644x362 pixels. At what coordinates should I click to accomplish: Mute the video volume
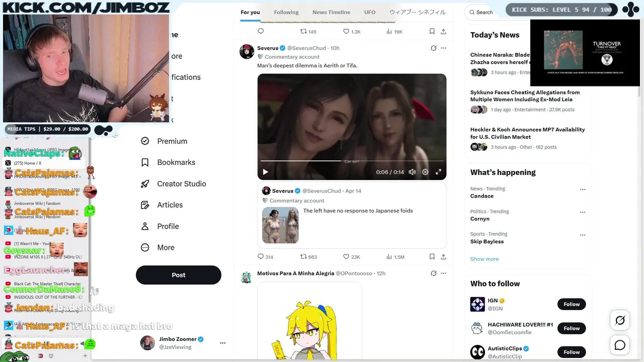[x=412, y=172]
